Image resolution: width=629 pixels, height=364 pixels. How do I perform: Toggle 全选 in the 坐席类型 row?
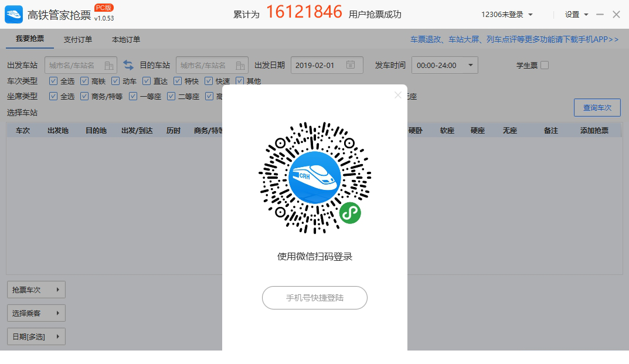click(53, 96)
